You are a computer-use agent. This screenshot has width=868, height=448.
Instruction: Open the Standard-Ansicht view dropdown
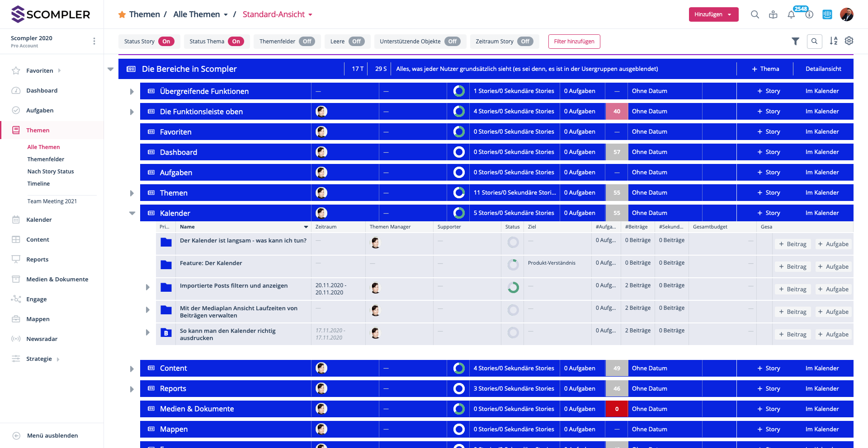(278, 14)
